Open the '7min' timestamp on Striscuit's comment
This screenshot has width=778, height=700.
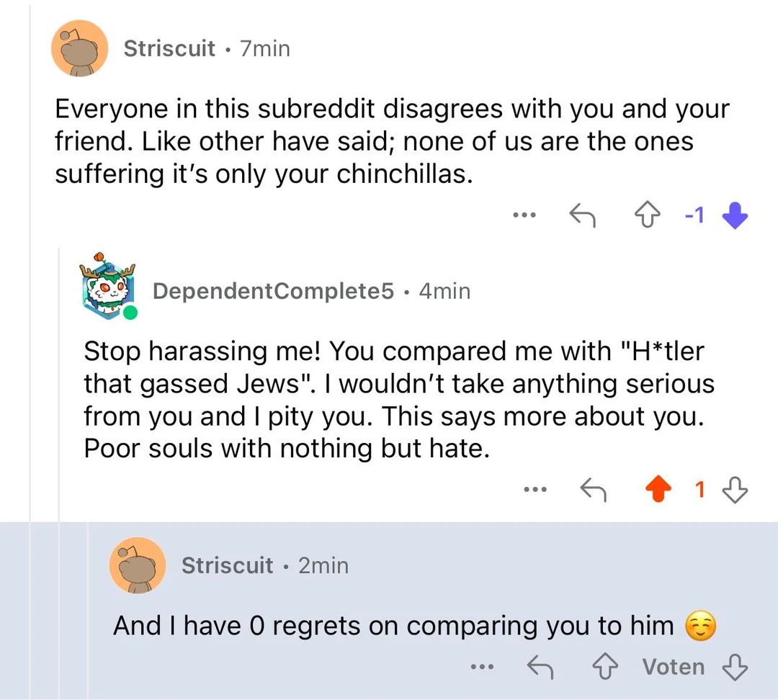tap(265, 49)
